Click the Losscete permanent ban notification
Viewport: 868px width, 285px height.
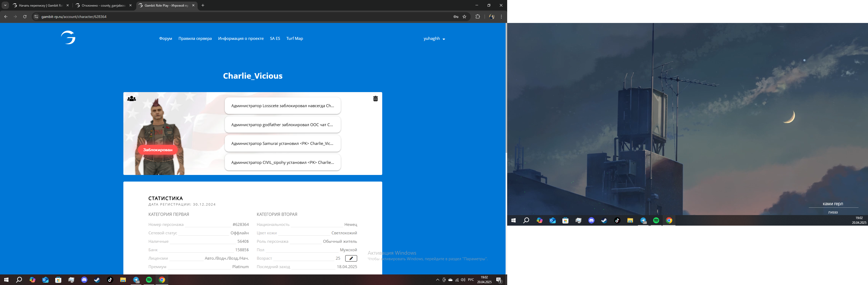[282, 106]
